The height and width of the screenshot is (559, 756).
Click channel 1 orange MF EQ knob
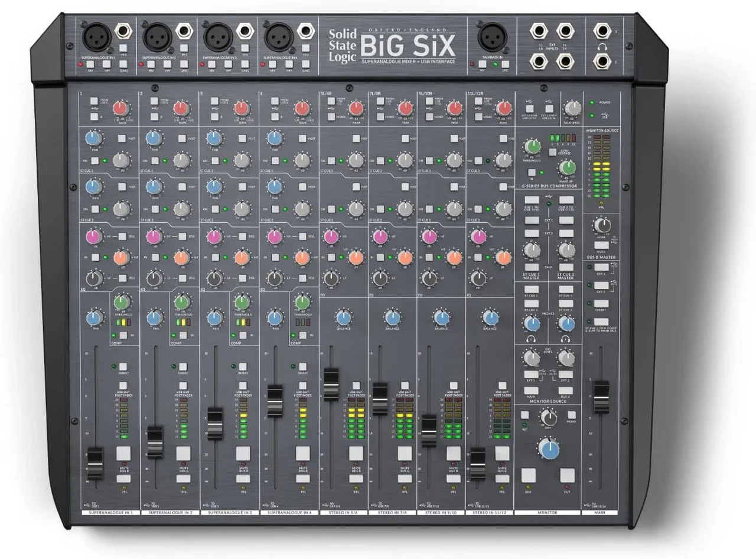click(x=120, y=258)
